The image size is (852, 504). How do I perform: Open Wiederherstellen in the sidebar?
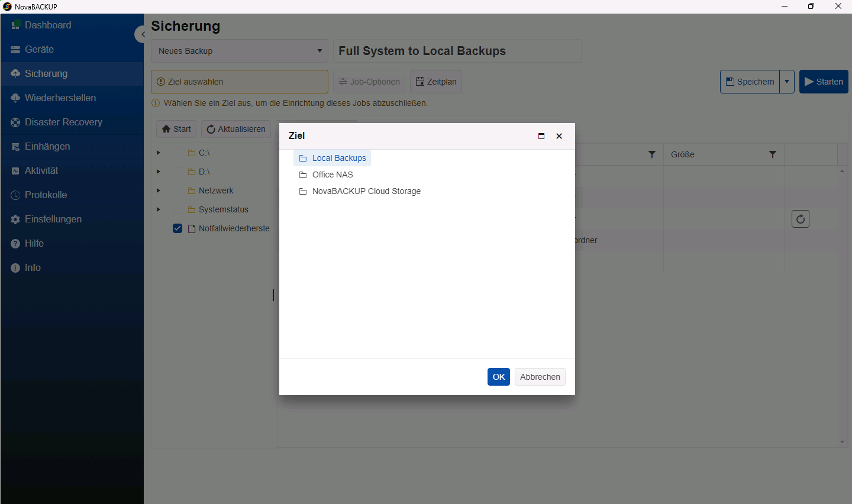point(72,98)
